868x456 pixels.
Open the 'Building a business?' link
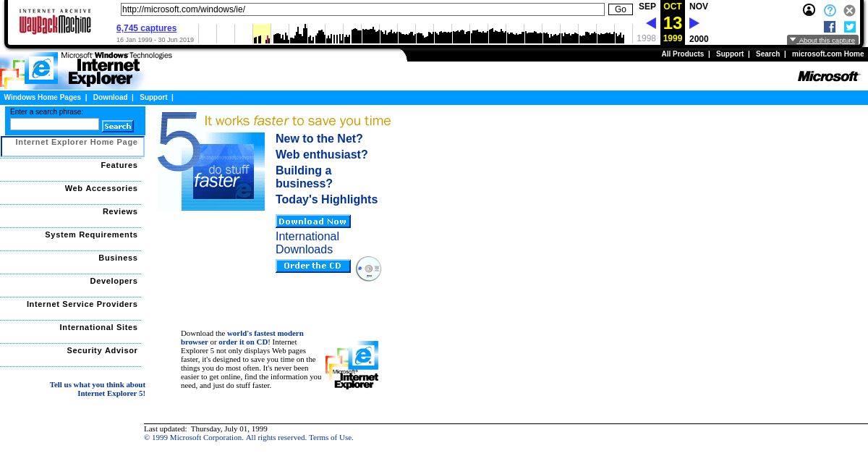click(x=304, y=177)
